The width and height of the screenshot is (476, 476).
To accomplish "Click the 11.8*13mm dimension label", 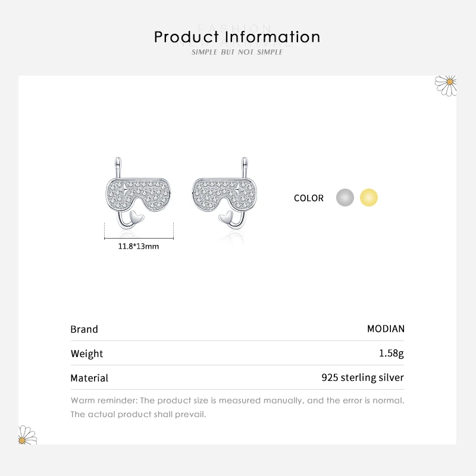I will click(138, 246).
